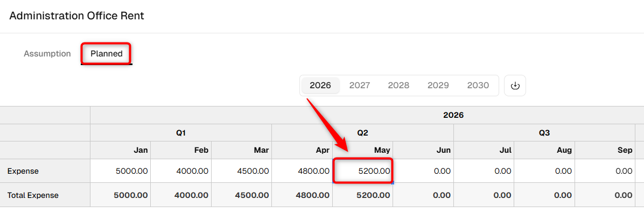The width and height of the screenshot is (644, 220).
Task: Select year 2027
Action: (x=359, y=86)
